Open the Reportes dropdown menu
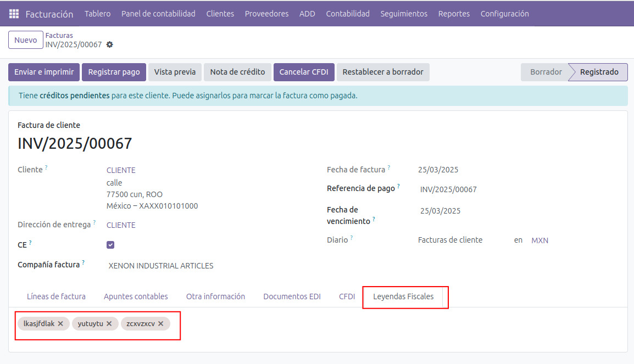The width and height of the screenshot is (634, 364). coord(453,14)
